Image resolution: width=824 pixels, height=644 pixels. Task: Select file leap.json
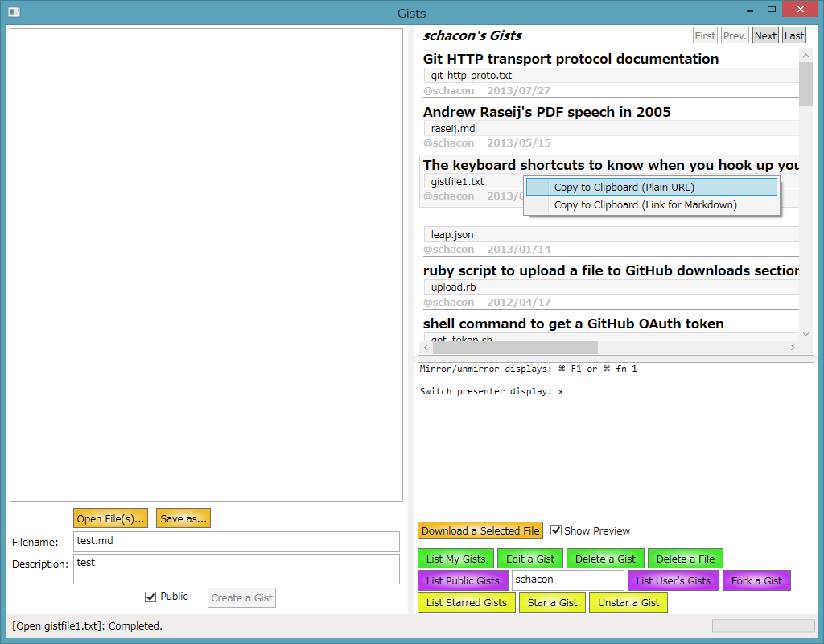pyautogui.click(x=612, y=234)
